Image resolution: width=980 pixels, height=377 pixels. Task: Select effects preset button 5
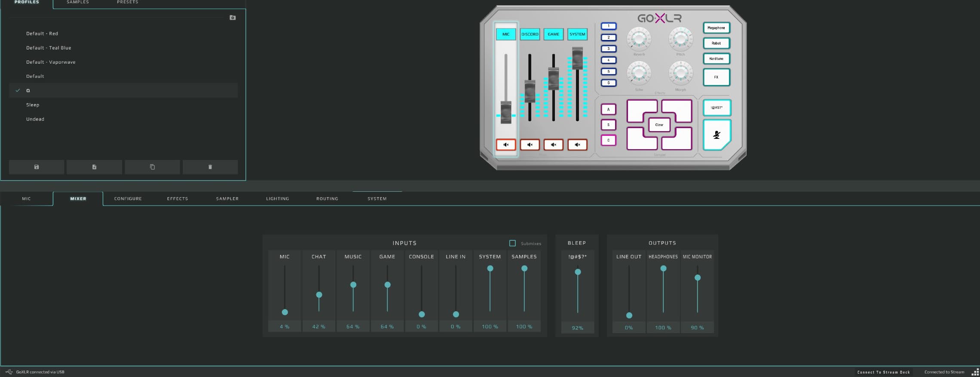coord(609,72)
